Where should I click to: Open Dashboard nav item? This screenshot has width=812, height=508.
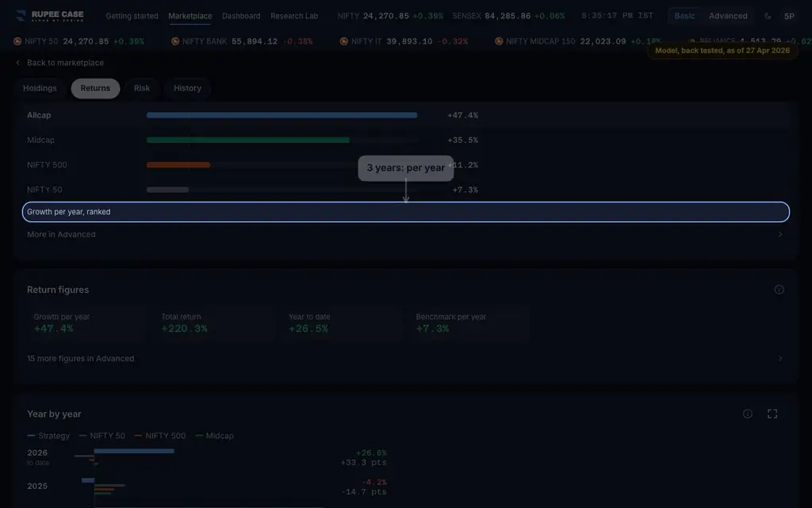(x=241, y=16)
